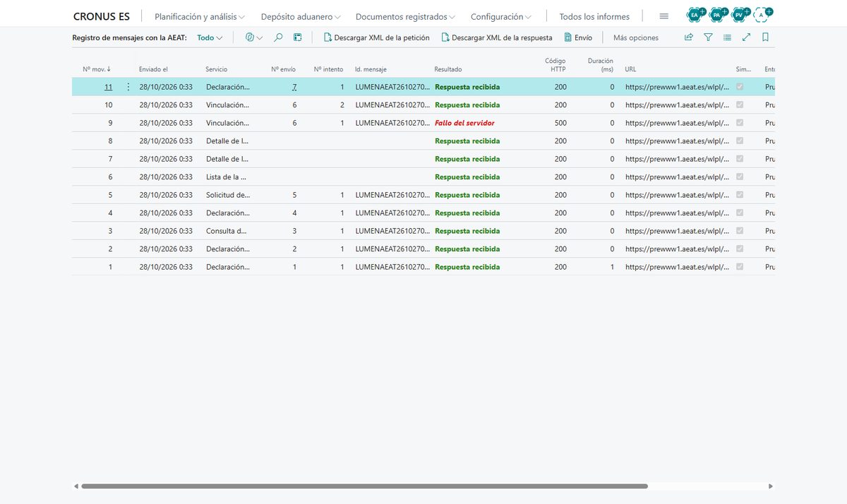
Task: Open the Nº mov. 11 link
Action: click(108, 87)
